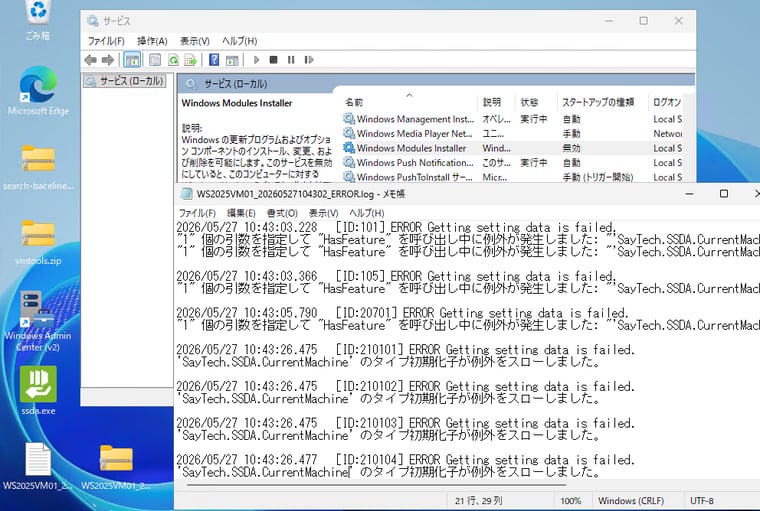Screen dimensions: 760x511
Task: Open ヘルプ(H) menu in Services window
Action: tap(239, 41)
